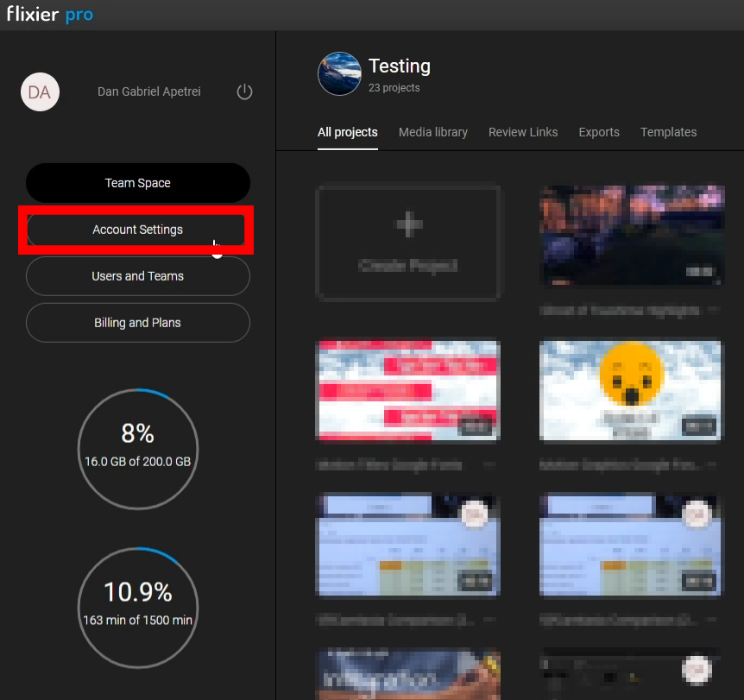744x700 pixels.
Task: Click the 23 projects count text
Action: (394, 88)
